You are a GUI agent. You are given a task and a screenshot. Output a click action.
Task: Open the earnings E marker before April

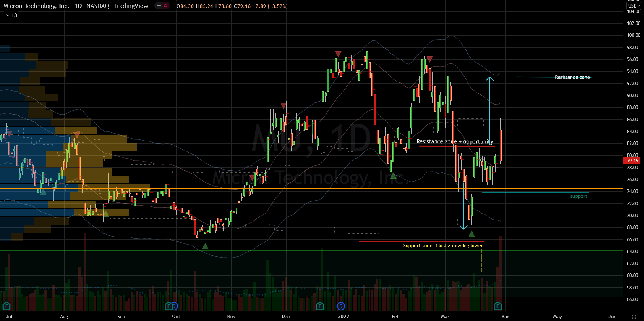(x=498, y=306)
